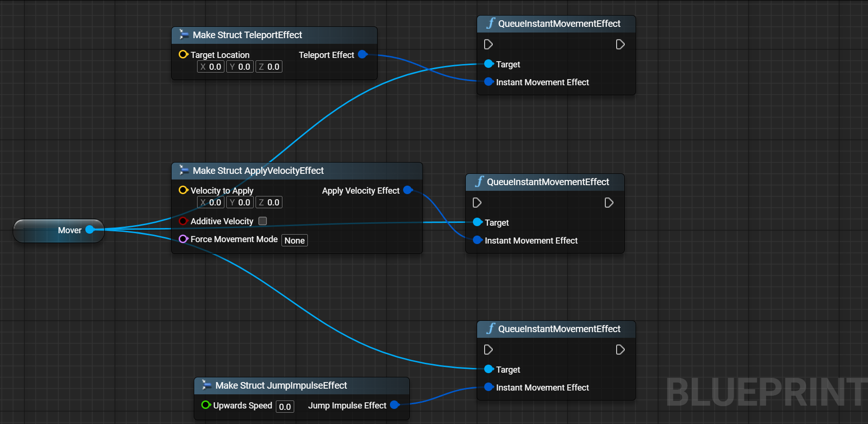868x424 pixels.
Task: Click the Force Movement Mode input pin
Action: (x=183, y=239)
